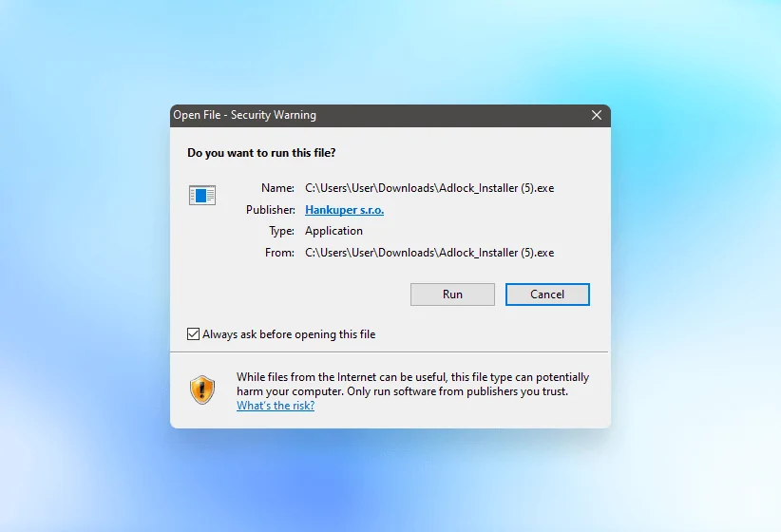781x532 pixels.
Task: Click the internet files warning message text
Action: pyautogui.click(x=412, y=384)
